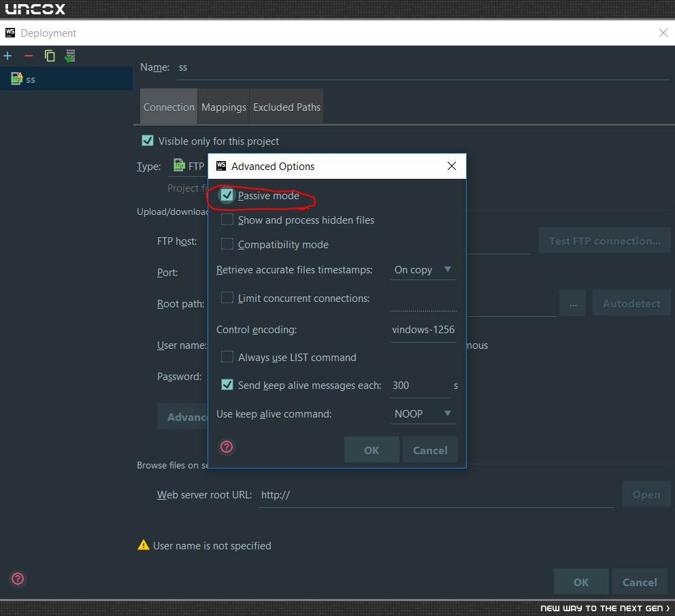Enable Show and process hidden files
This screenshot has width=675, height=616.
click(x=227, y=220)
